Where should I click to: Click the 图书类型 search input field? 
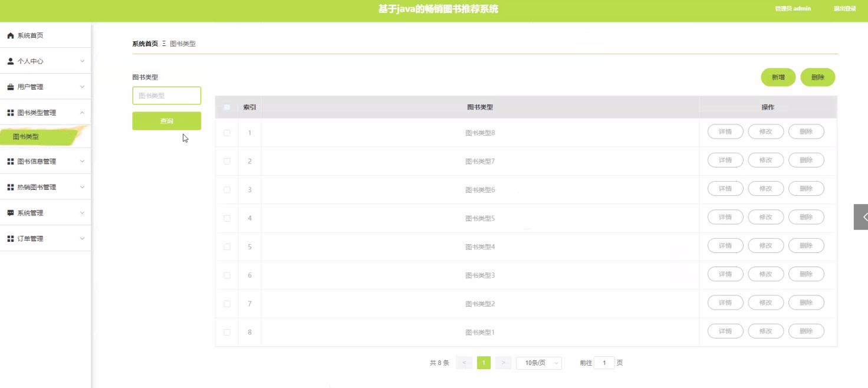pos(166,95)
